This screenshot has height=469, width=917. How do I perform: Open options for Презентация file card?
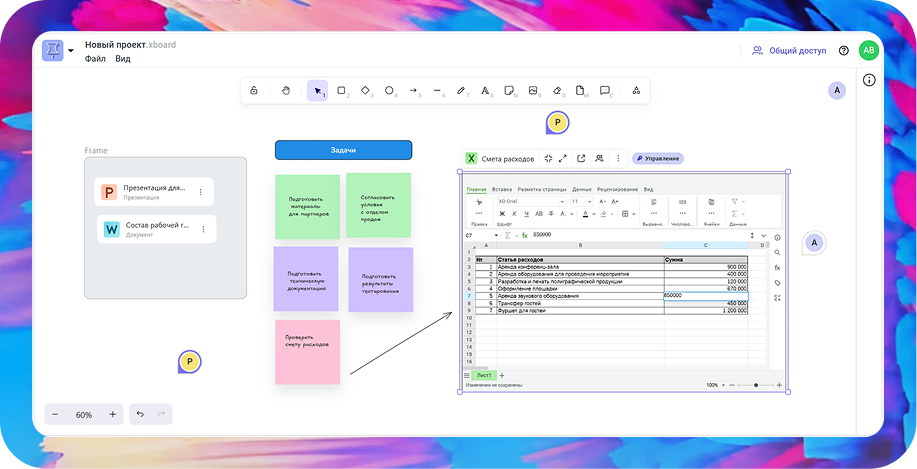coord(200,192)
